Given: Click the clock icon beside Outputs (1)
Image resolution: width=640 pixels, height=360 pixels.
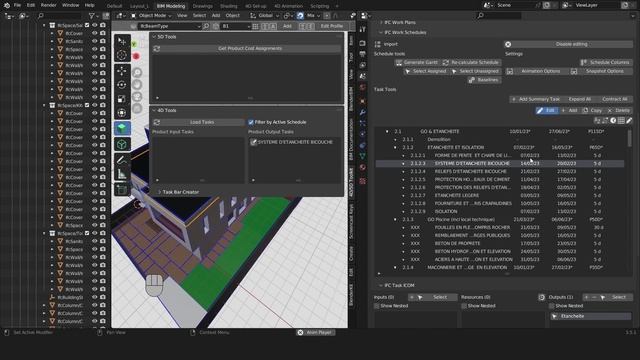Looking at the screenshot, I should point(542,297).
